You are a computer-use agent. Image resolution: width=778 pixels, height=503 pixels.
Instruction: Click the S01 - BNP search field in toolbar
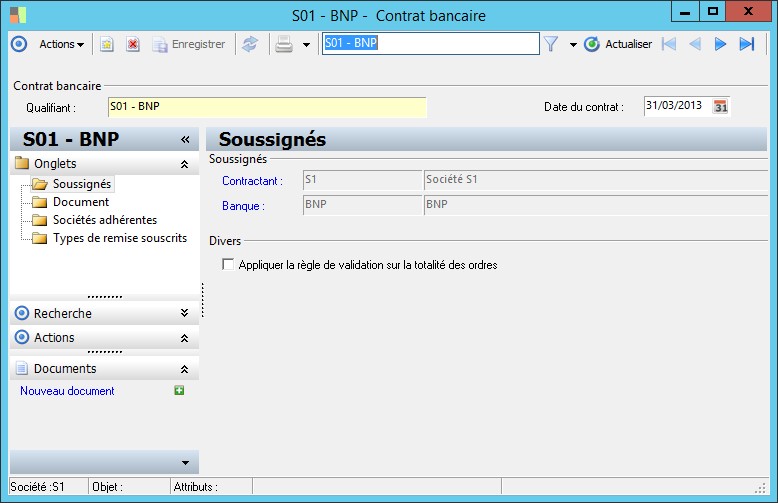[x=430, y=43]
